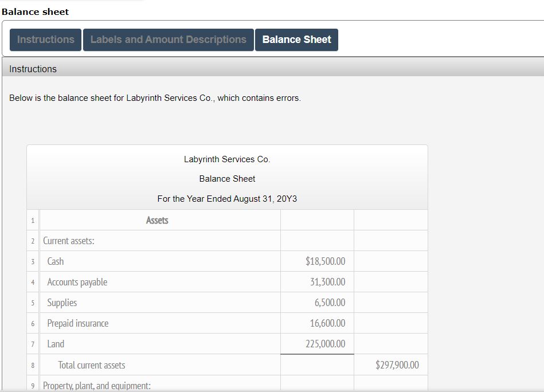
Task: Click the empty cell right of Cash amount
Action: coord(390,261)
